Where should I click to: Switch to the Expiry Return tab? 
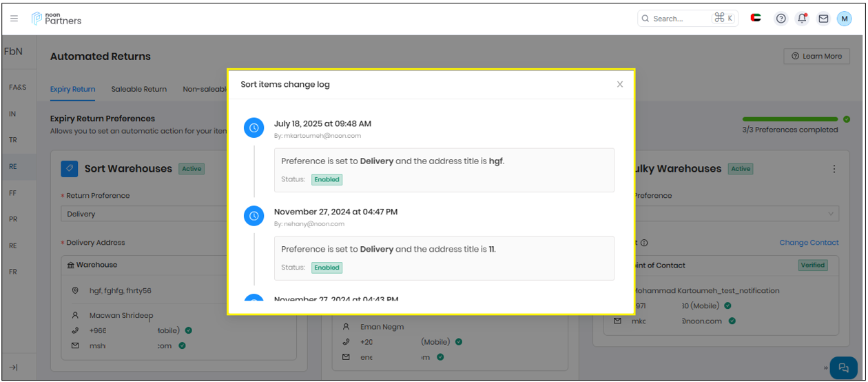pos(72,89)
